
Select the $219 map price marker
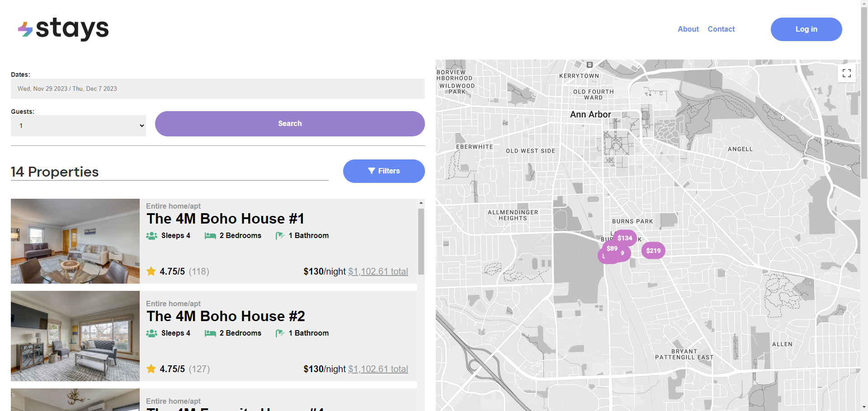(x=653, y=251)
